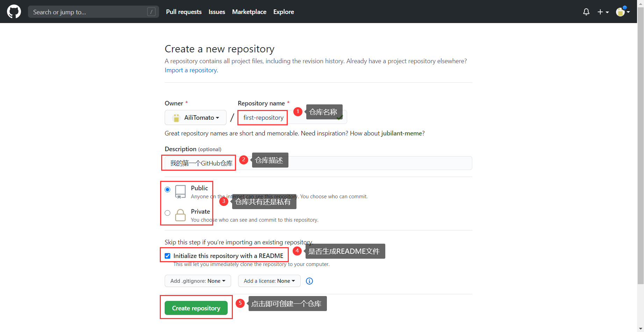
Task: Focus the Search or jump to field
Action: click(93, 12)
